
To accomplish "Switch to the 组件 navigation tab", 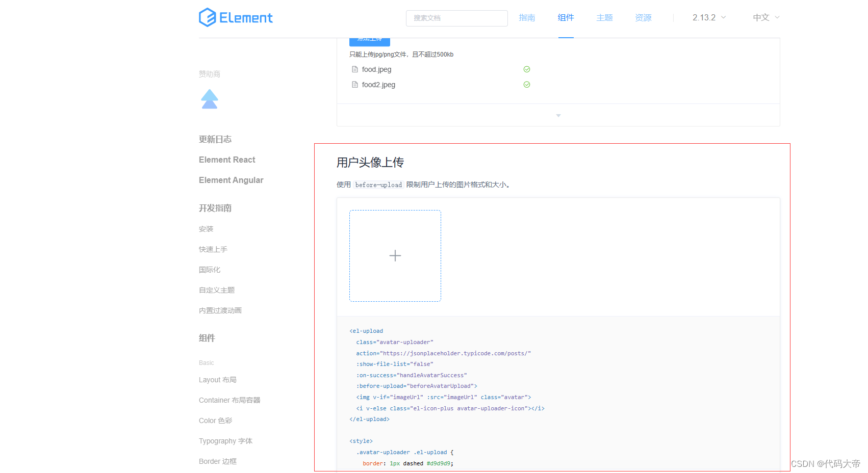I will coord(566,17).
